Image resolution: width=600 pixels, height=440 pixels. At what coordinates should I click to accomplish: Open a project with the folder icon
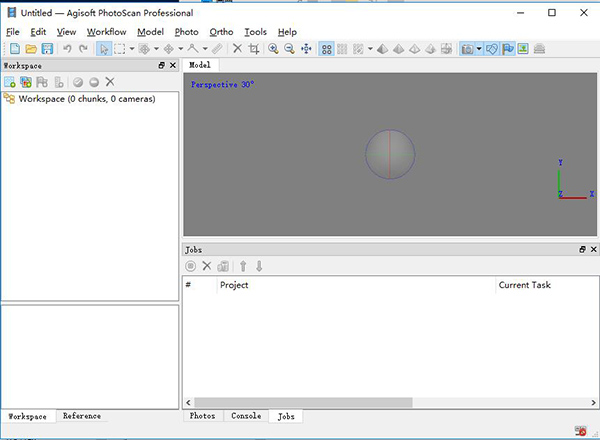point(30,48)
